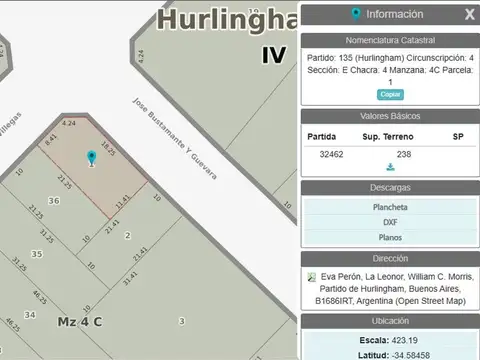The image size is (480, 360).
Task: Click the Valores Básicos section header
Action: [x=390, y=116]
